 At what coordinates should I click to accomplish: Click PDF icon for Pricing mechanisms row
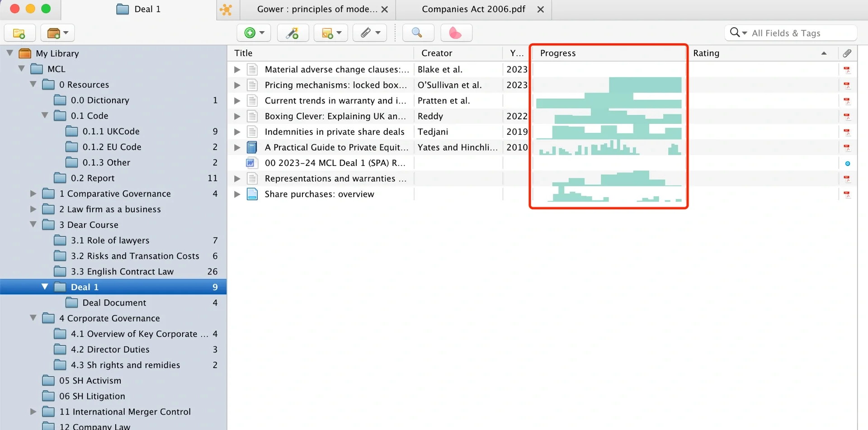tap(847, 85)
